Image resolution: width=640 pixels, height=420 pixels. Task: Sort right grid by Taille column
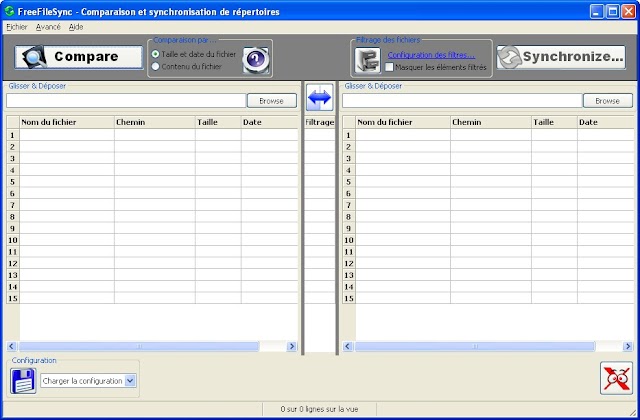[554, 122]
